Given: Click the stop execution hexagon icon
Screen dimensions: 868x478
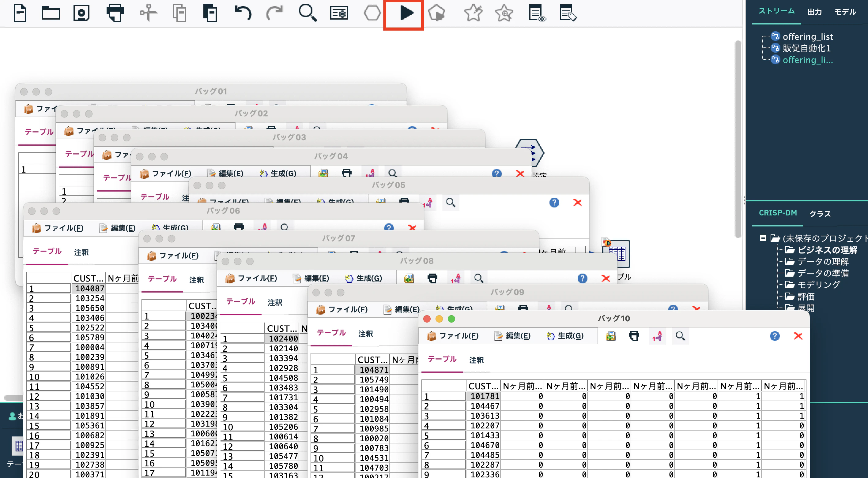Looking at the screenshot, I should click(372, 13).
